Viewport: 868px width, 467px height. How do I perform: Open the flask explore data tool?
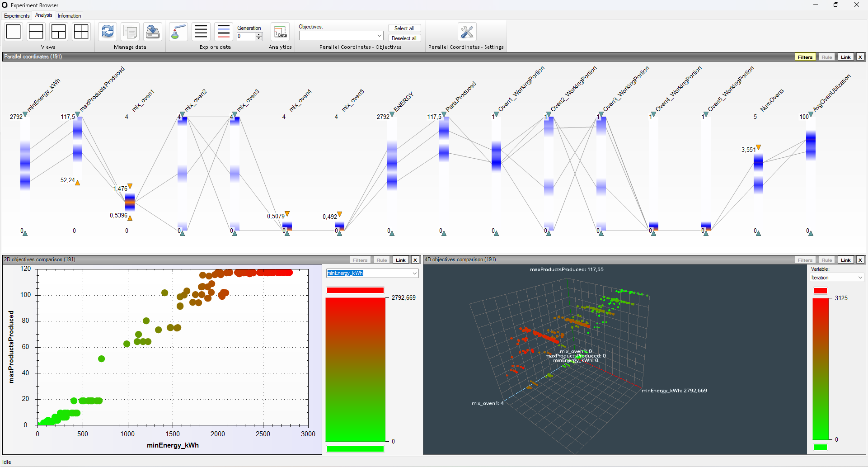pyautogui.click(x=178, y=32)
